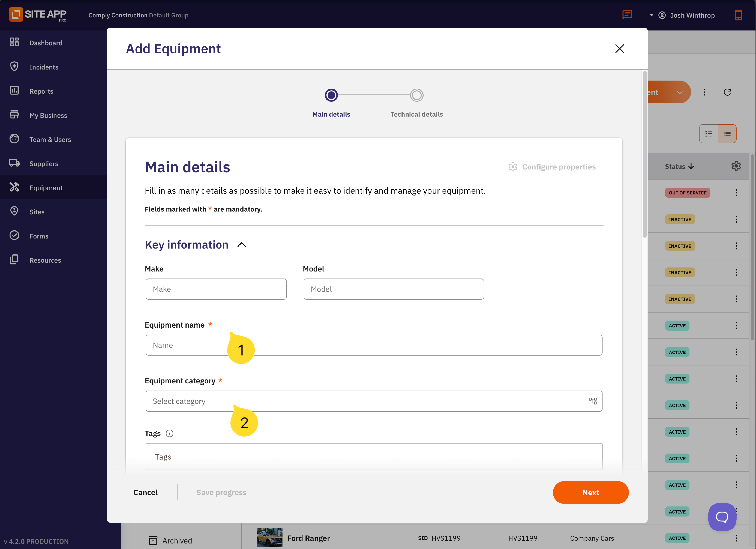Image resolution: width=756 pixels, height=549 pixels.
Task: Click the Make input field
Action: click(216, 289)
